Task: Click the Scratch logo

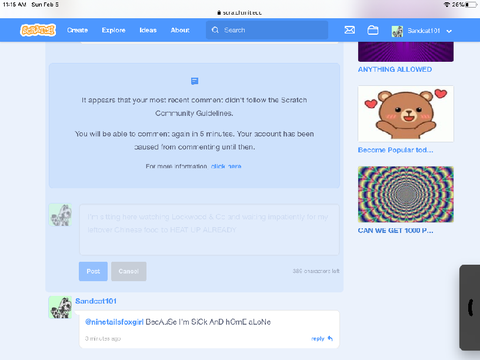Action: point(38,30)
